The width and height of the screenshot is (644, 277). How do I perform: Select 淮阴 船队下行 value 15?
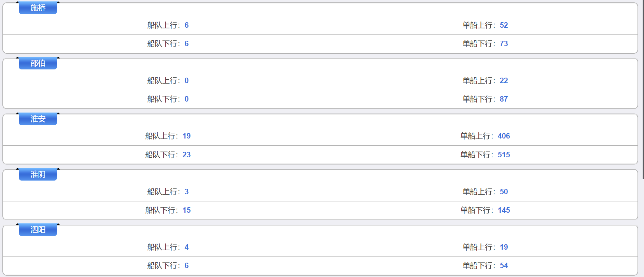(x=186, y=210)
